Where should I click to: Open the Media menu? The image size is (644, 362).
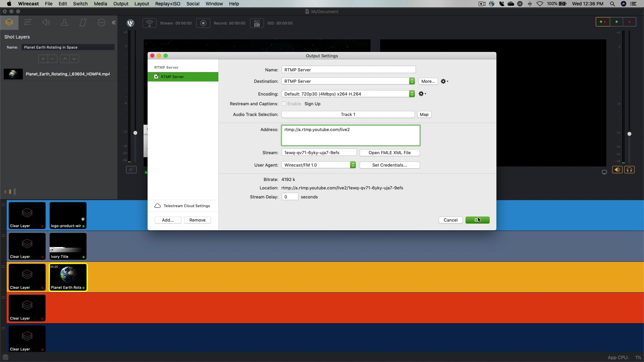click(101, 4)
